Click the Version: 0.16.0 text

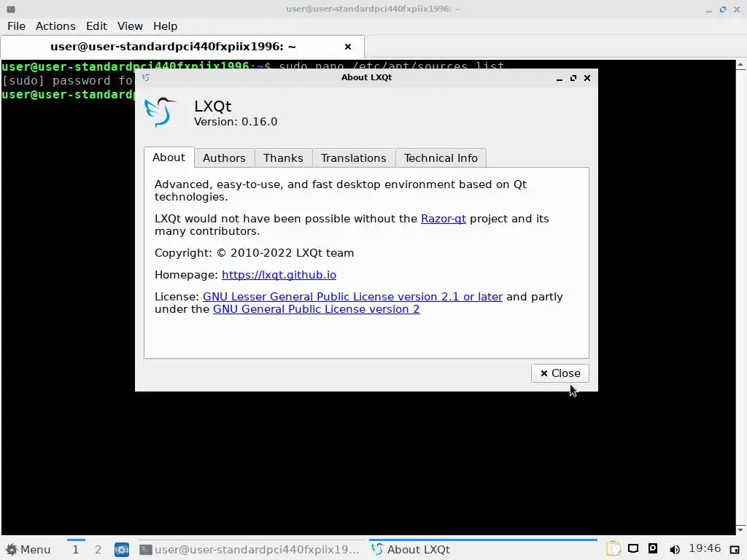point(236,122)
